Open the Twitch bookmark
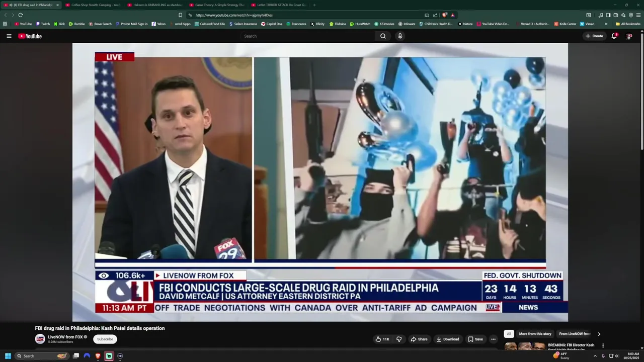Viewport: 644px width, 362px height. pyautogui.click(x=43, y=24)
